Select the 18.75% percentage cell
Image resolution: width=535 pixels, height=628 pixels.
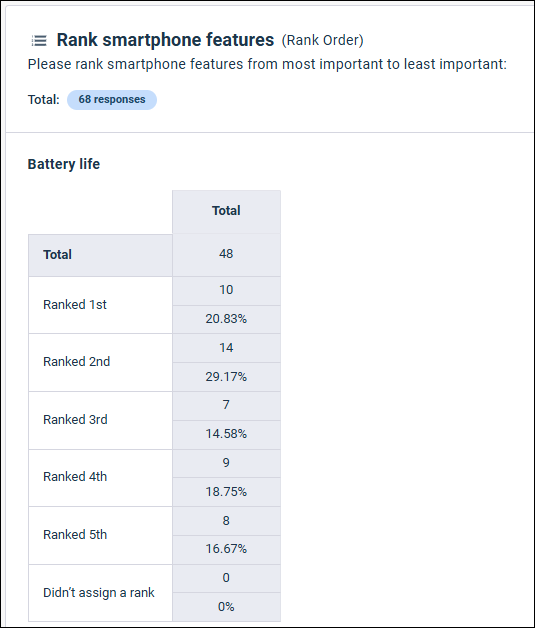pos(226,492)
